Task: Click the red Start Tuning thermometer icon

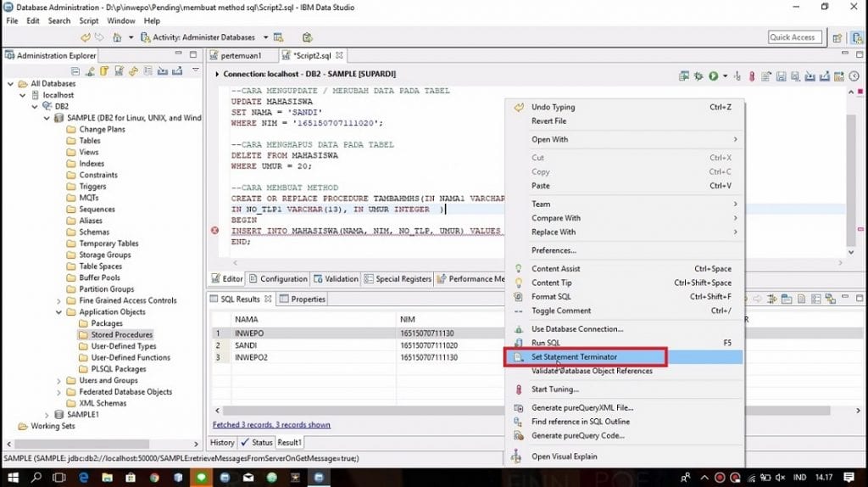Action: 751,76
